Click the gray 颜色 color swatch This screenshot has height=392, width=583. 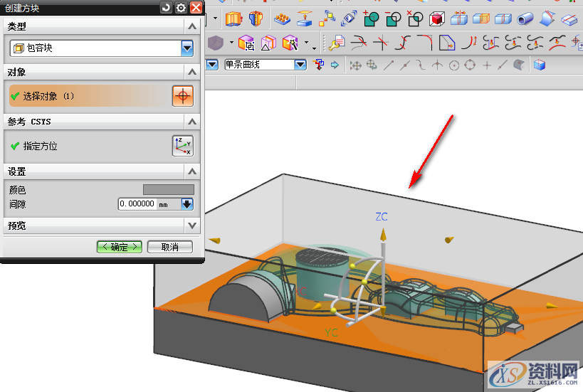click(x=168, y=189)
